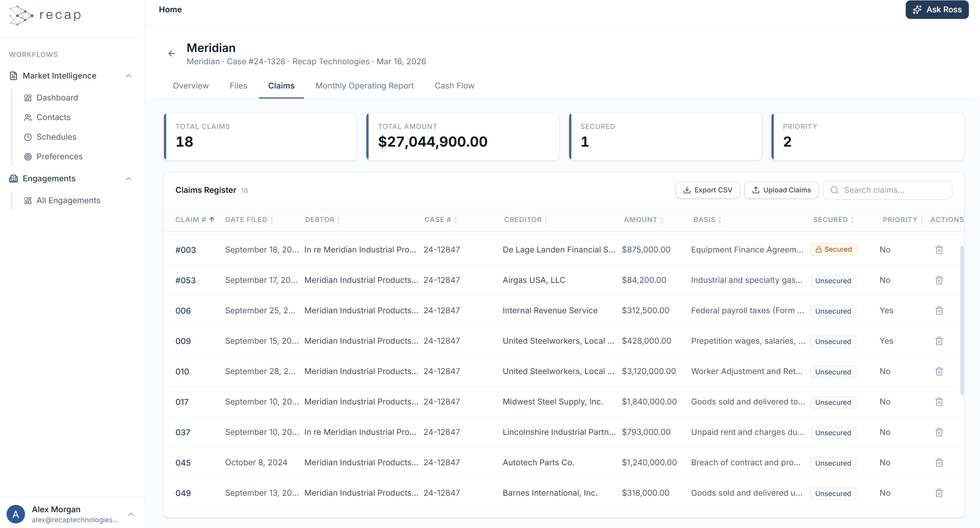Expand the Alex Morgan profile chevron
The height and width of the screenshot is (528, 980).
(x=131, y=514)
